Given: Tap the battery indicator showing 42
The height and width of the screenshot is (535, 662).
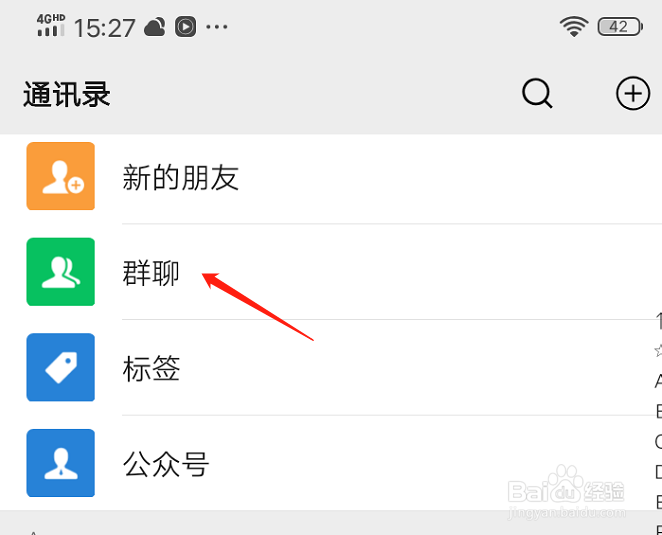Looking at the screenshot, I should (620, 27).
